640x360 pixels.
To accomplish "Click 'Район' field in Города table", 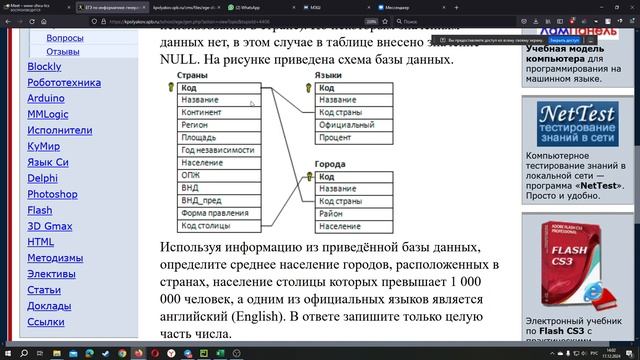I will [x=354, y=214].
